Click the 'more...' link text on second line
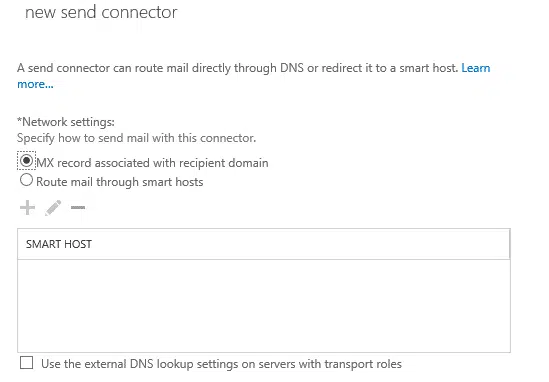 (x=35, y=84)
